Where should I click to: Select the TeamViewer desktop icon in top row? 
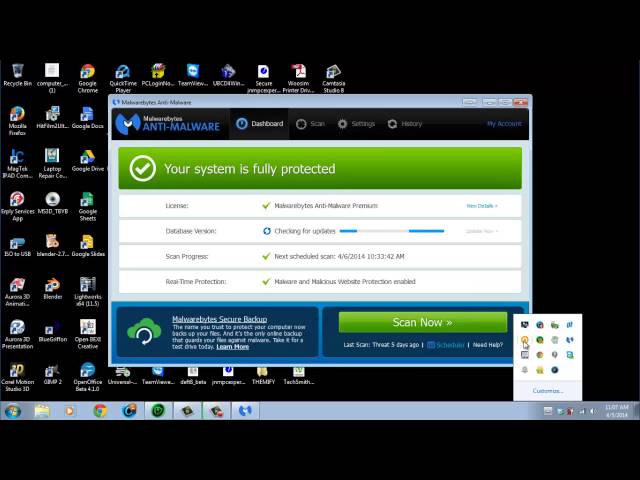(x=193, y=75)
